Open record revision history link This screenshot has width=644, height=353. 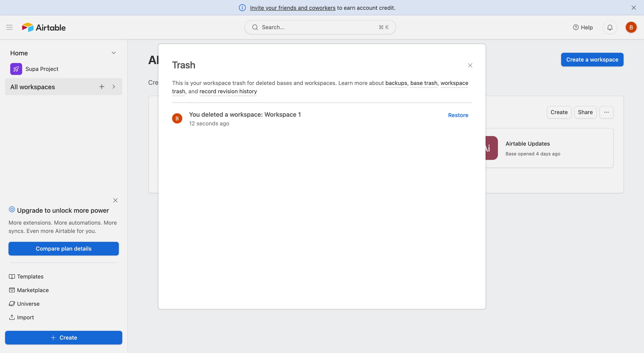click(x=228, y=91)
